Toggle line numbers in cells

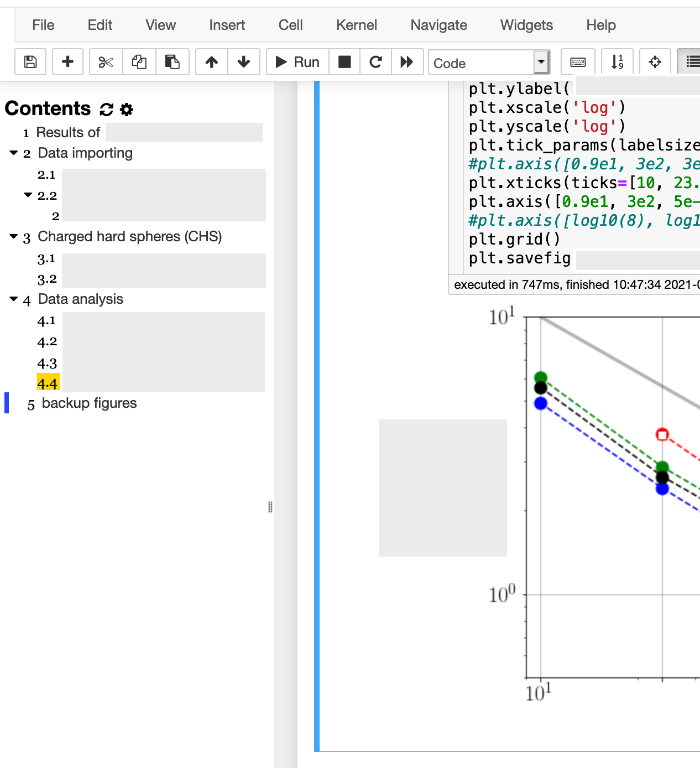[x=617, y=62]
